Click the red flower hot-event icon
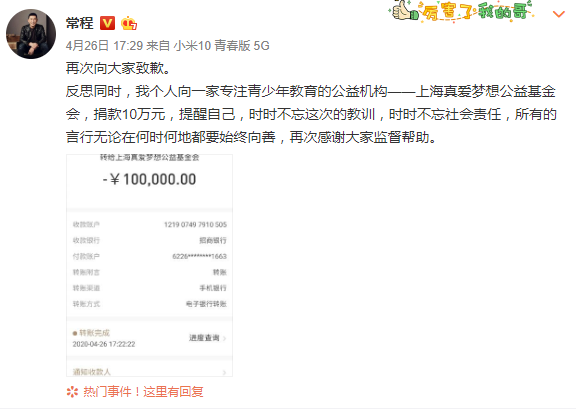The image size is (576, 409). point(72,392)
